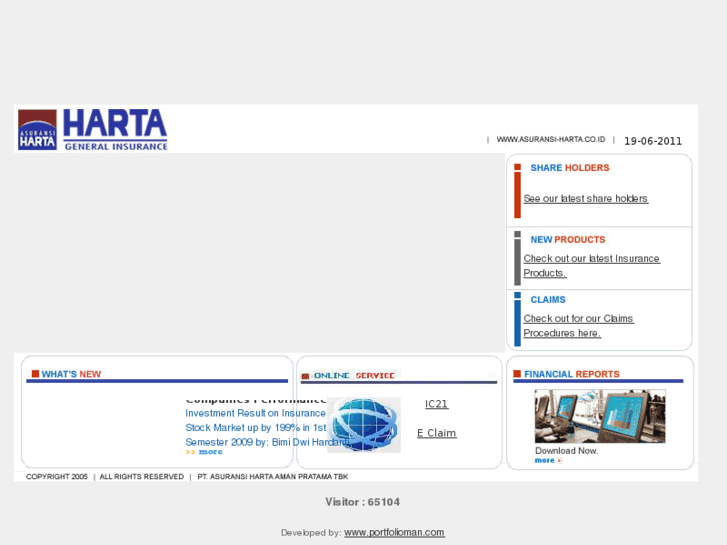This screenshot has width=727, height=545.
Task: Click the red square beside SHARE HOLDERS
Action: pos(517,167)
